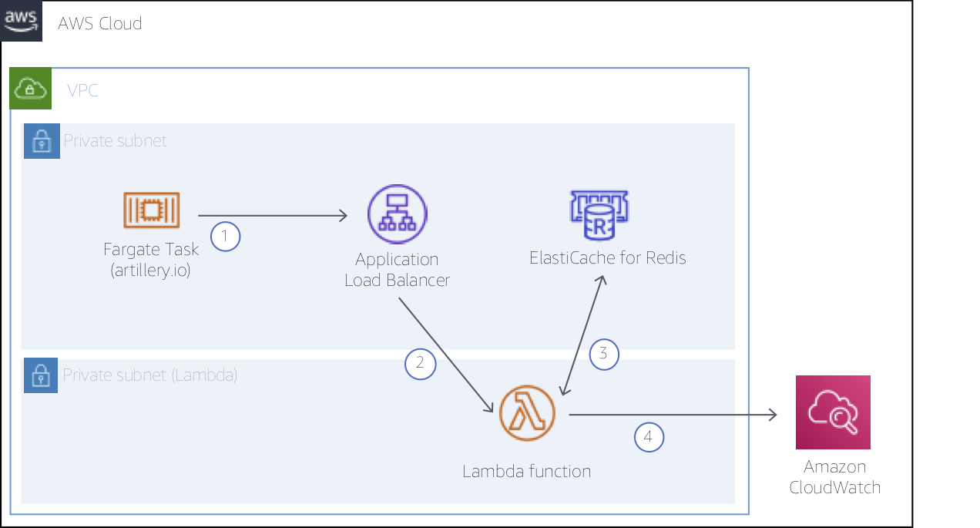
Task: Click the AWS Cloud label
Action: point(100,23)
